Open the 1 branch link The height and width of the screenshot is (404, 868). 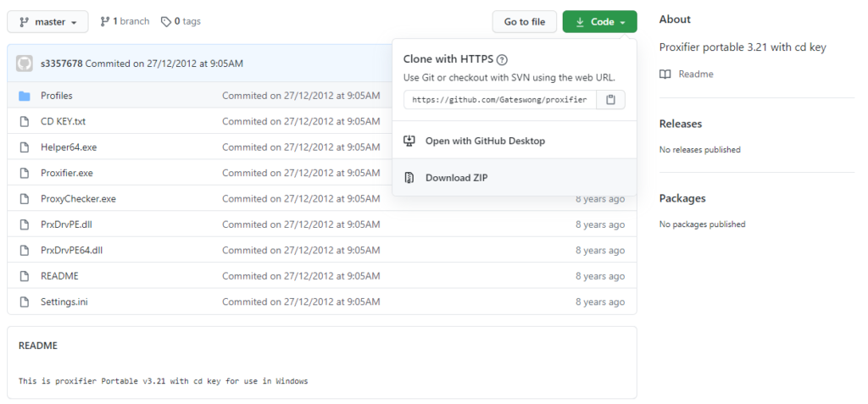(124, 21)
